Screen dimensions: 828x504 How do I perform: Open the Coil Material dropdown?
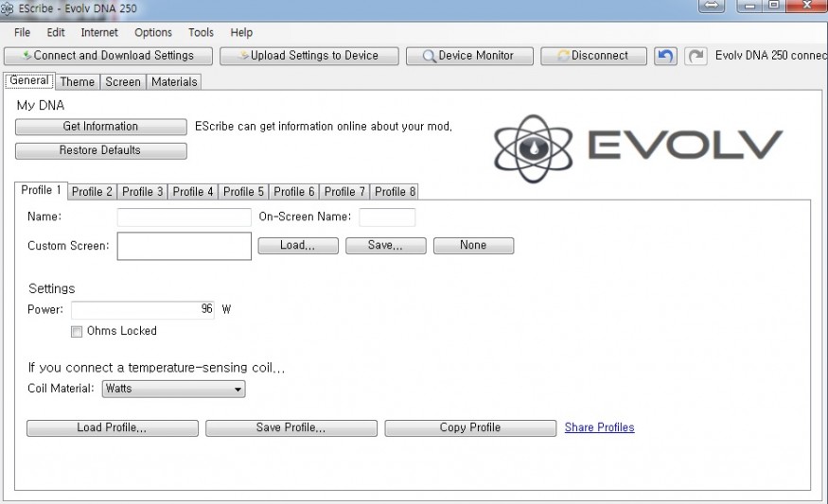pyautogui.click(x=173, y=389)
